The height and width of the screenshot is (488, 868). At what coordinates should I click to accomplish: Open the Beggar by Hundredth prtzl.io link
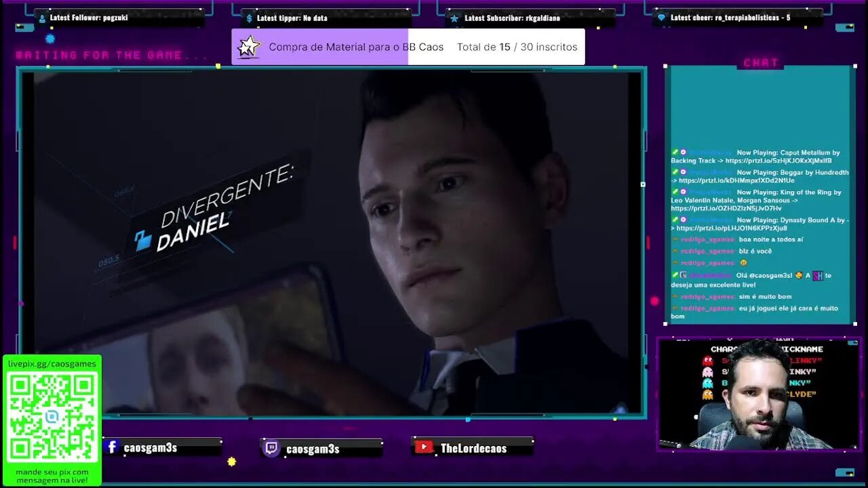(736, 181)
